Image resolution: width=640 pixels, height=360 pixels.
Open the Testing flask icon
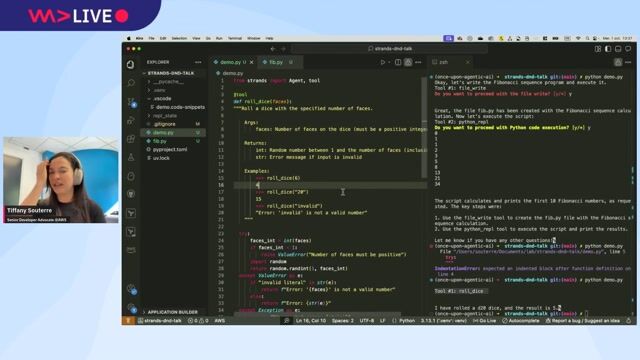[131, 157]
